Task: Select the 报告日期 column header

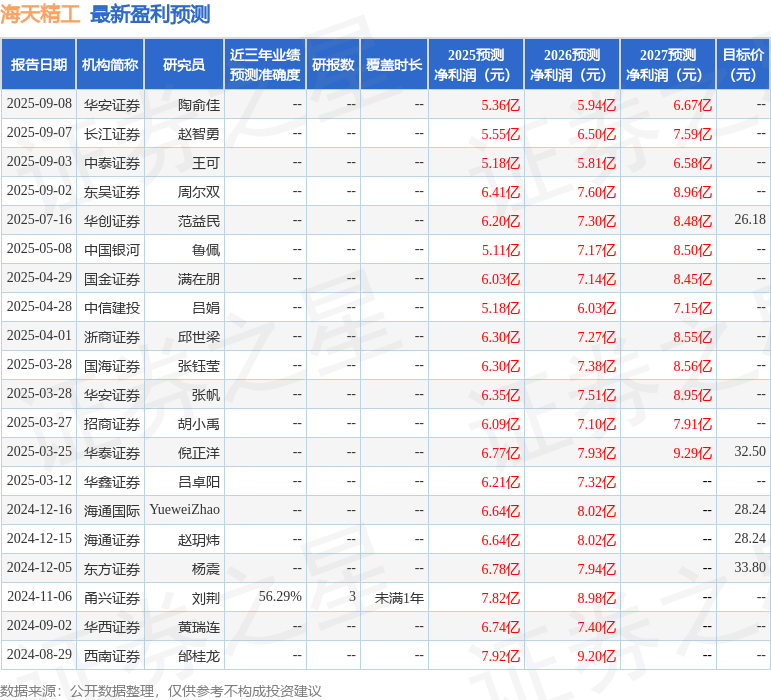Action: pos(39,65)
